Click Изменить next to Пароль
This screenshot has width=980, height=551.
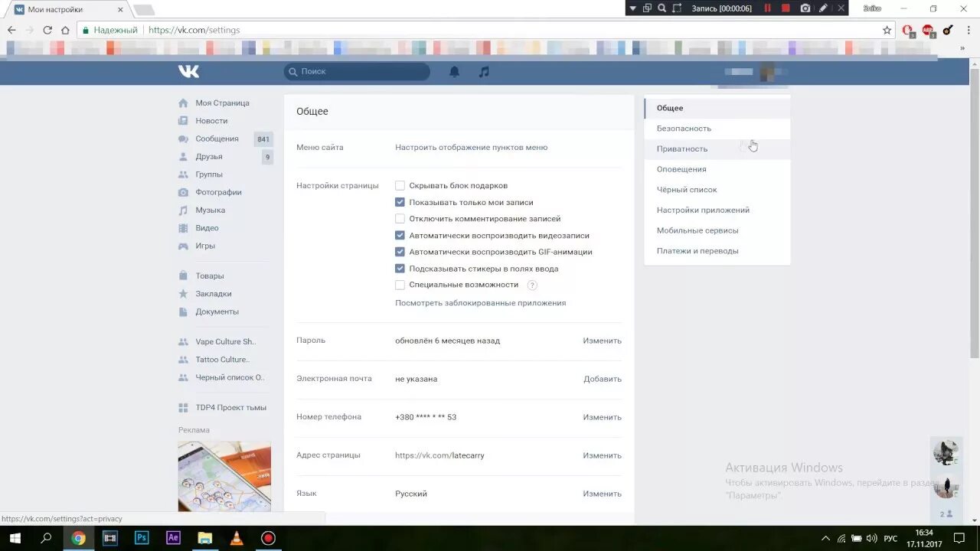coord(602,341)
